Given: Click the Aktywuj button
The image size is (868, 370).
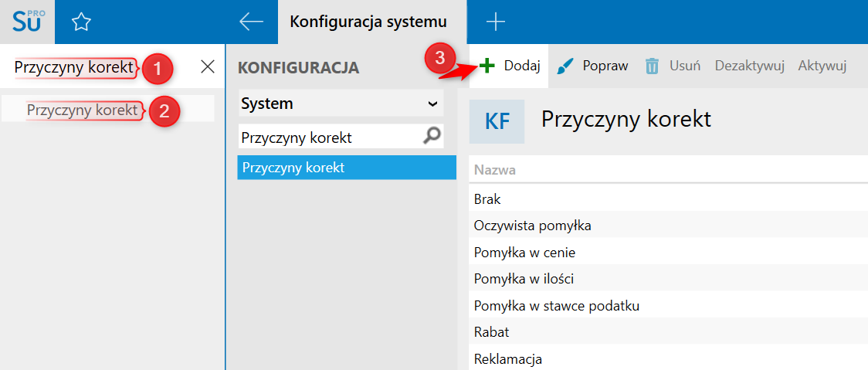Looking at the screenshot, I should point(822,66).
